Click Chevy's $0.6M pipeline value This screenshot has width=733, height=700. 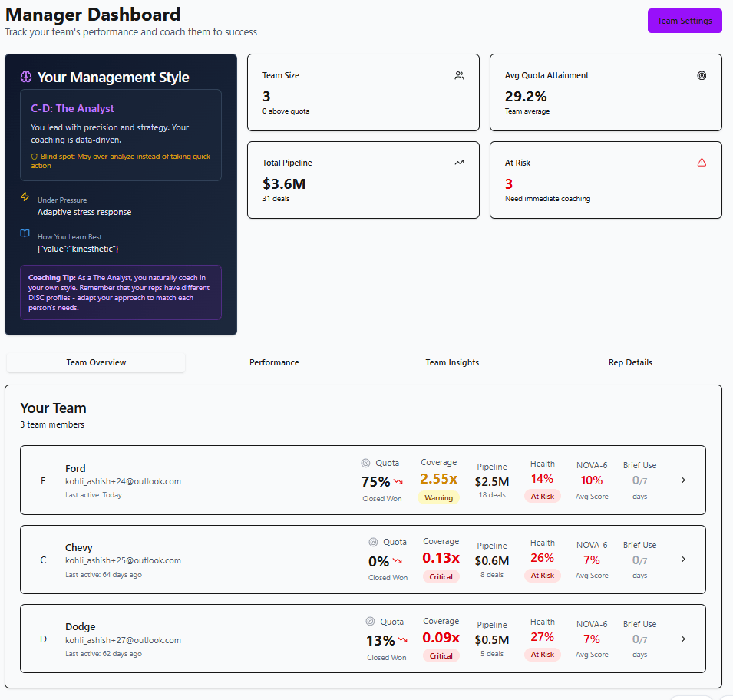pos(492,560)
